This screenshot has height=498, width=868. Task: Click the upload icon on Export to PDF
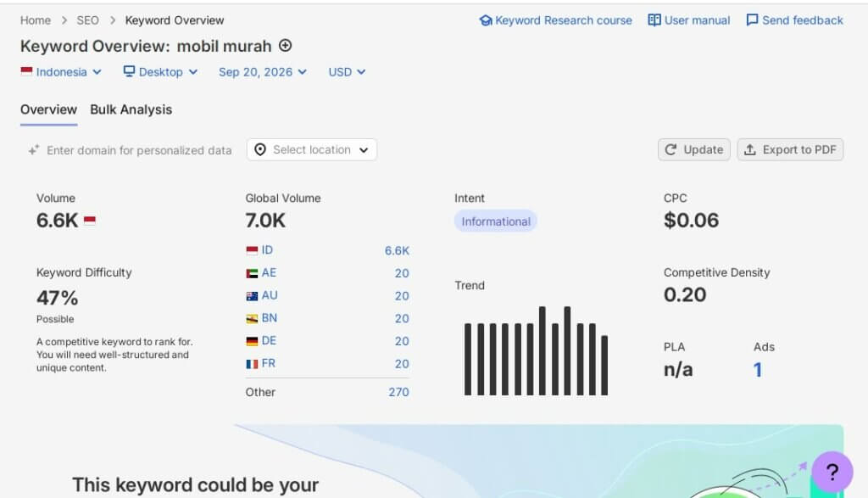tap(749, 149)
